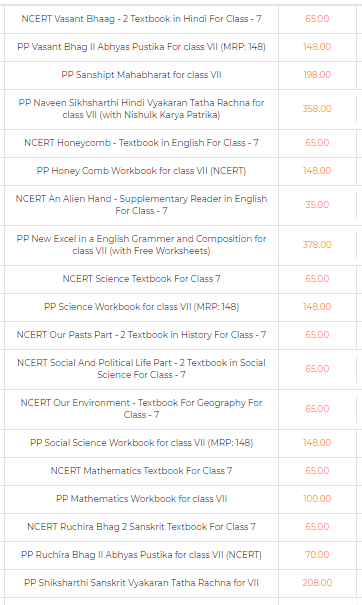The height and width of the screenshot is (605, 362).
Task: Select PP Vasant Bhag II Abhyas Pustika row
Action: [x=141, y=47]
